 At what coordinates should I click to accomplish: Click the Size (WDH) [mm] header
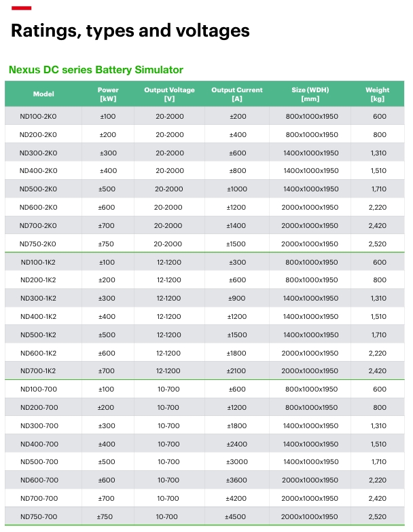(x=310, y=94)
